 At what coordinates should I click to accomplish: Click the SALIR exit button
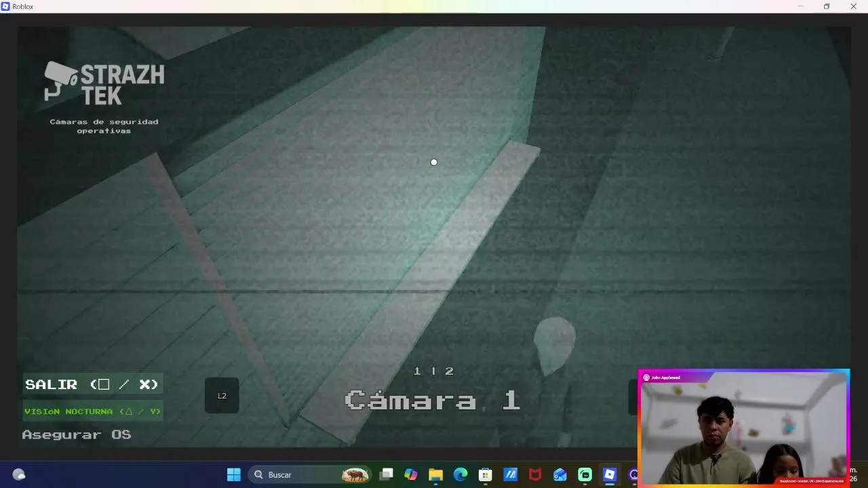[x=92, y=384]
